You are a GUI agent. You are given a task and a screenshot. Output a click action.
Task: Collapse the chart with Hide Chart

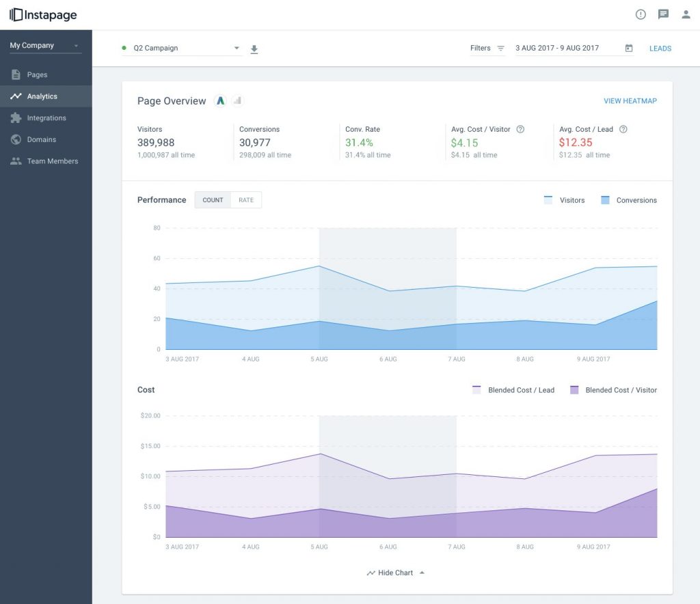click(396, 573)
